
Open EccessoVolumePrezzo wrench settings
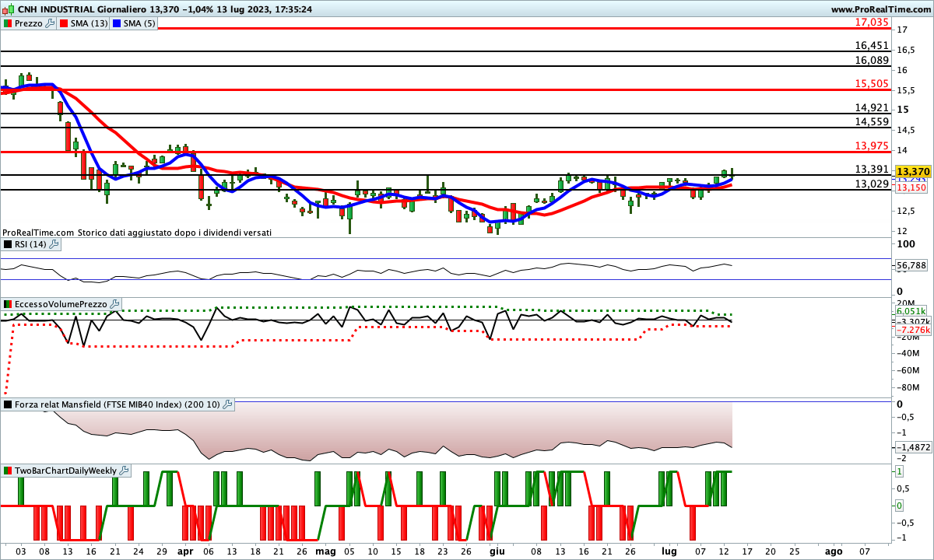[x=114, y=303]
